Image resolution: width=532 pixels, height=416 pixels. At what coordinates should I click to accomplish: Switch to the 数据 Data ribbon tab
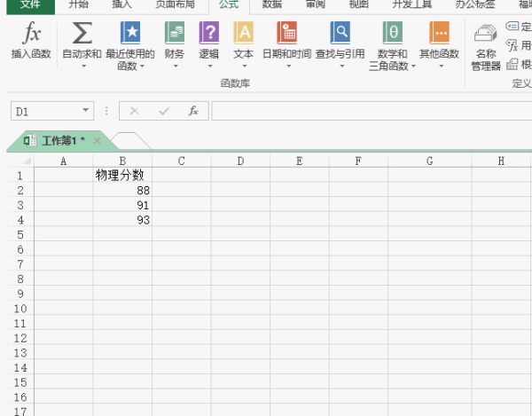point(272,4)
